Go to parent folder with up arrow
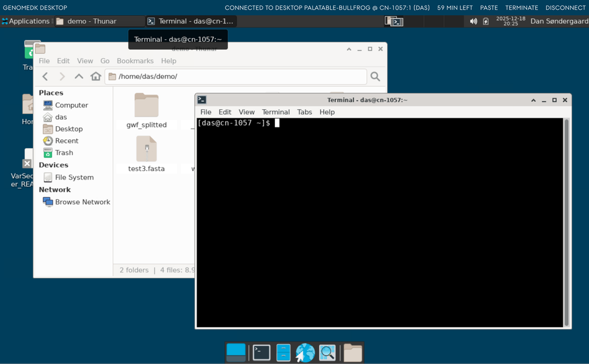This screenshot has height=364, width=589. 79,76
